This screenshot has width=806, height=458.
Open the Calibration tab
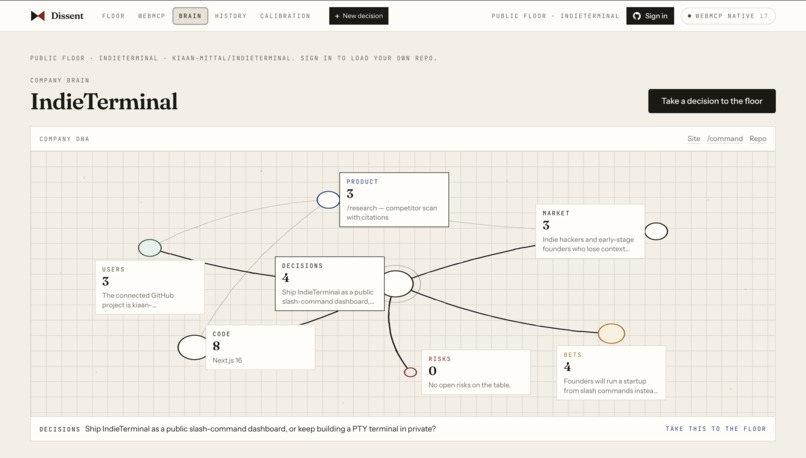click(x=285, y=16)
